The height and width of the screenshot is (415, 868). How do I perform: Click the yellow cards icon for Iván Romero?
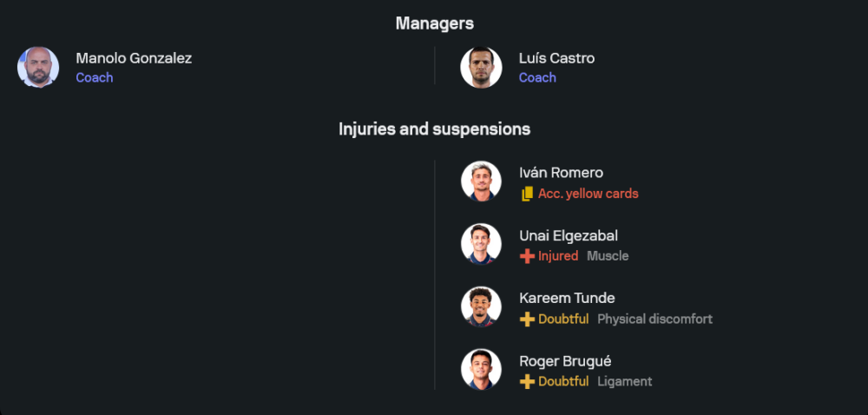pyautogui.click(x=527, y=194)
